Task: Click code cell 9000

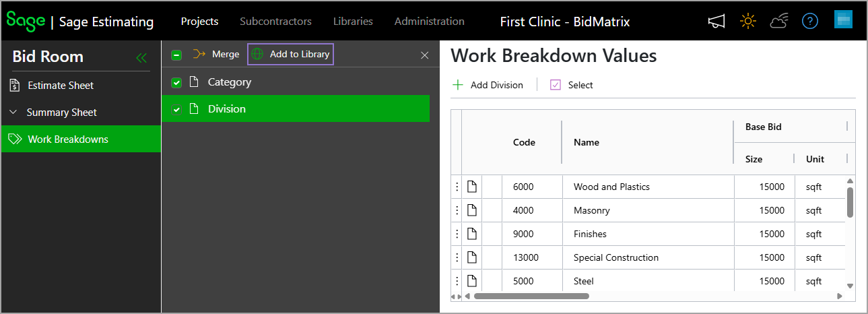Action: (x=532, y=234)
